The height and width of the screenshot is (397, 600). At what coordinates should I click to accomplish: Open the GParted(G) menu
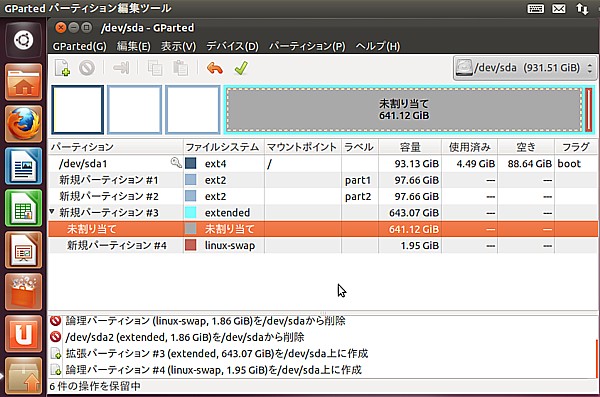80,46
